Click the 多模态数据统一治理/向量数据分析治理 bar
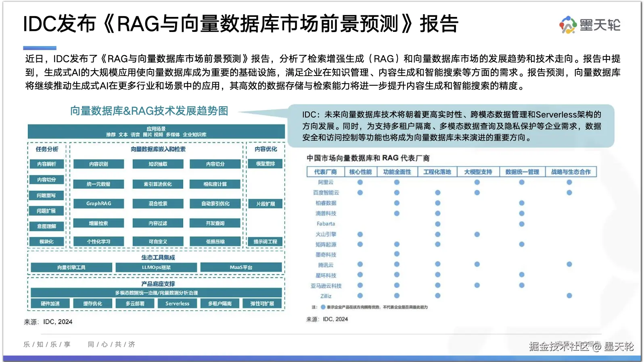The width and height of the screenshot is (644, 362). [x=156, y=293]
